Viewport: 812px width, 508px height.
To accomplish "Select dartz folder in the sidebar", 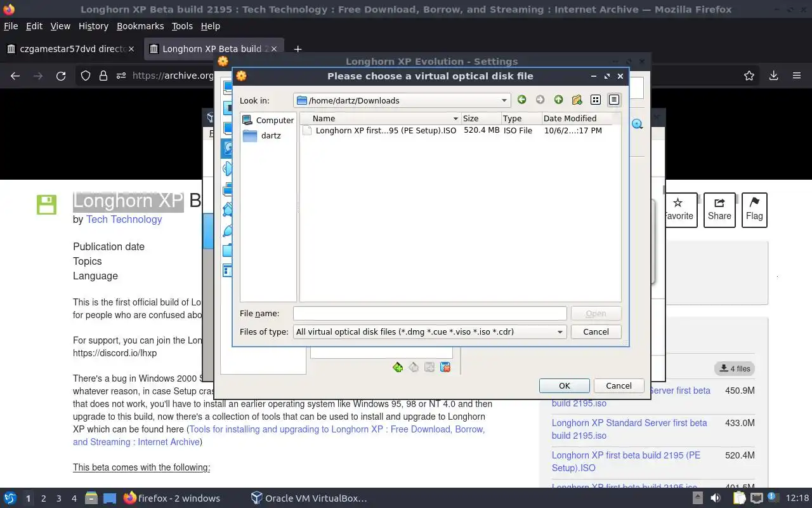I will 262,135.
